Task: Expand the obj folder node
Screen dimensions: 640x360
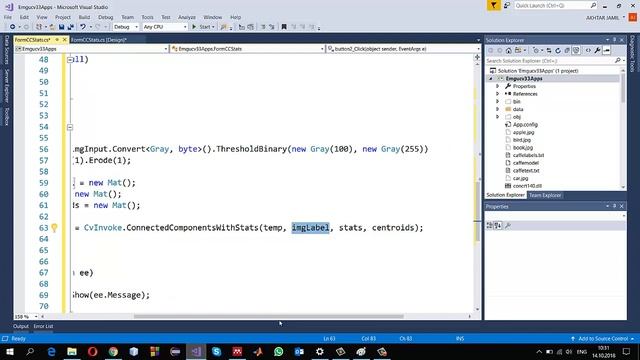Action: [498, 117]
